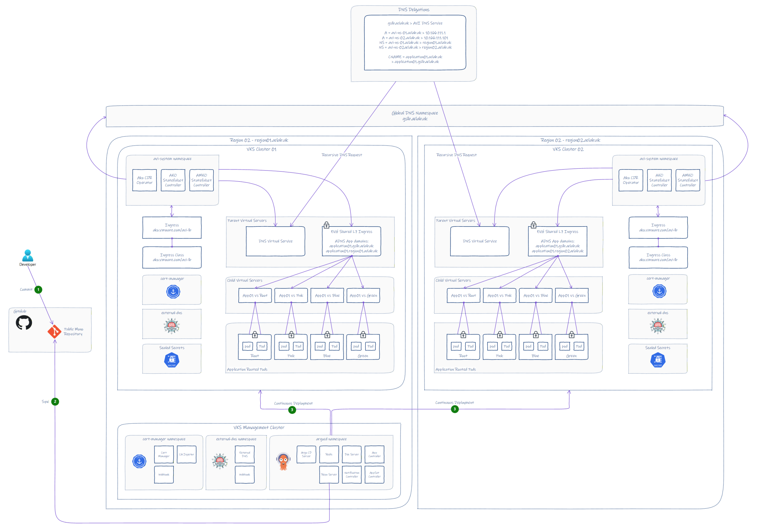Click the green Sync step 2 circle

(55, 402)
